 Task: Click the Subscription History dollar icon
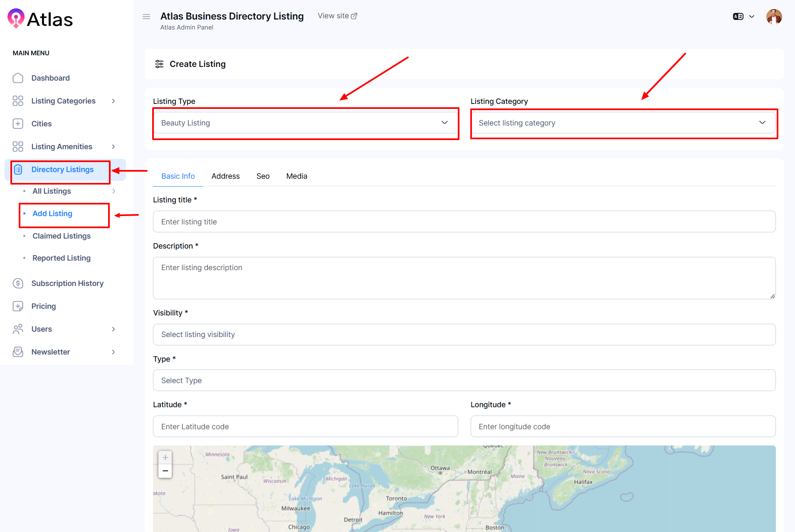(18, 283)
